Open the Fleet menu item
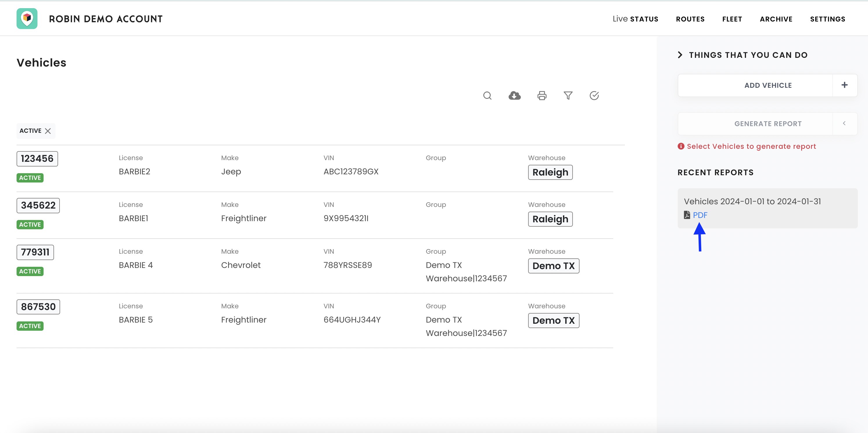The image size is (868, 433). tap(732, 19)
